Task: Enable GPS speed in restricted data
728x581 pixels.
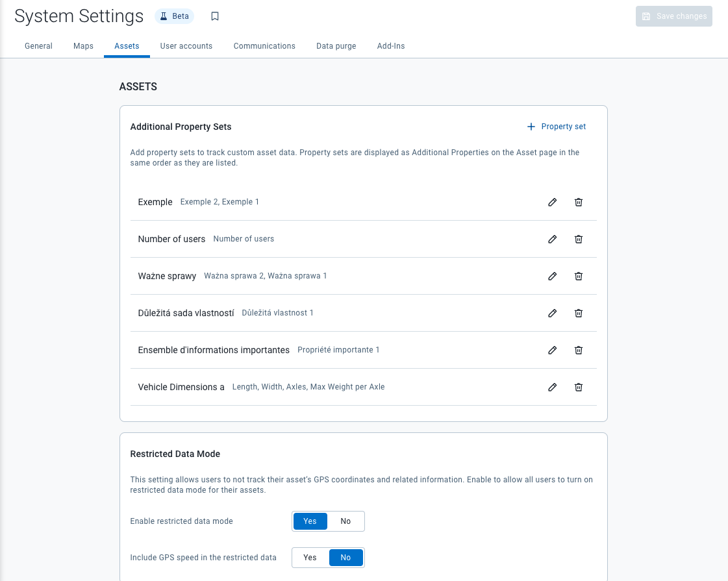Action: click(310, 557)
